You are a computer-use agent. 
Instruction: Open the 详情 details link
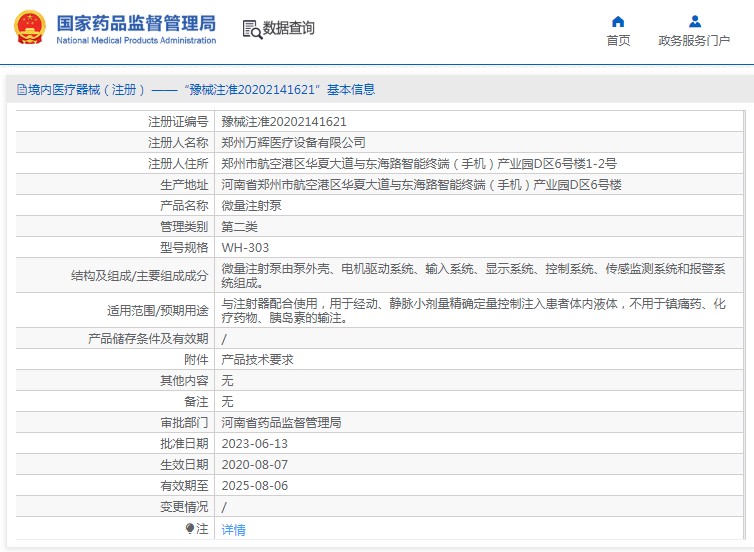233,529
